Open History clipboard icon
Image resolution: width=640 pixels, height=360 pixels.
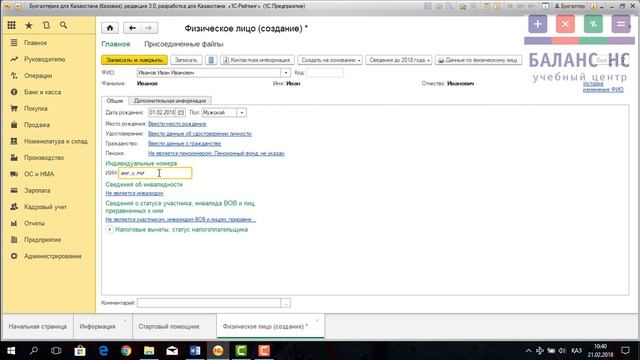pos(46,25)
